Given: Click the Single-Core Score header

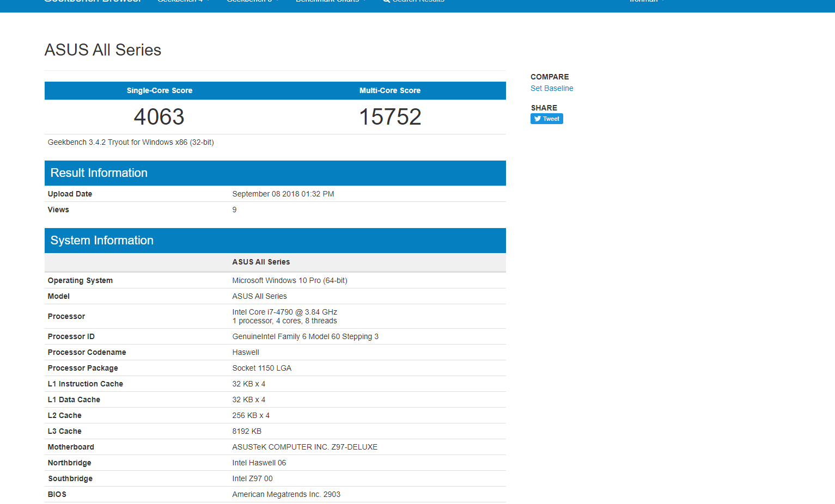Looking at the screenshot, I should coord(160,90).
